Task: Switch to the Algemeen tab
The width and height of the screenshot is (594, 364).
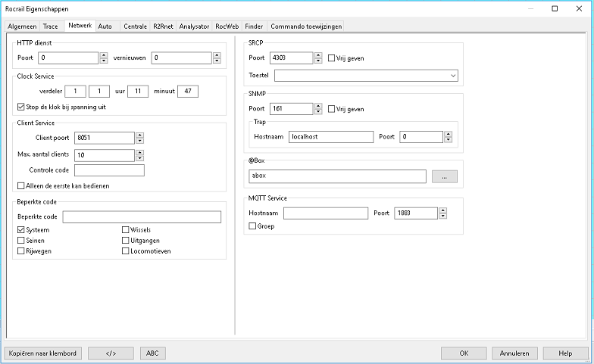Action: click(21, 26)
